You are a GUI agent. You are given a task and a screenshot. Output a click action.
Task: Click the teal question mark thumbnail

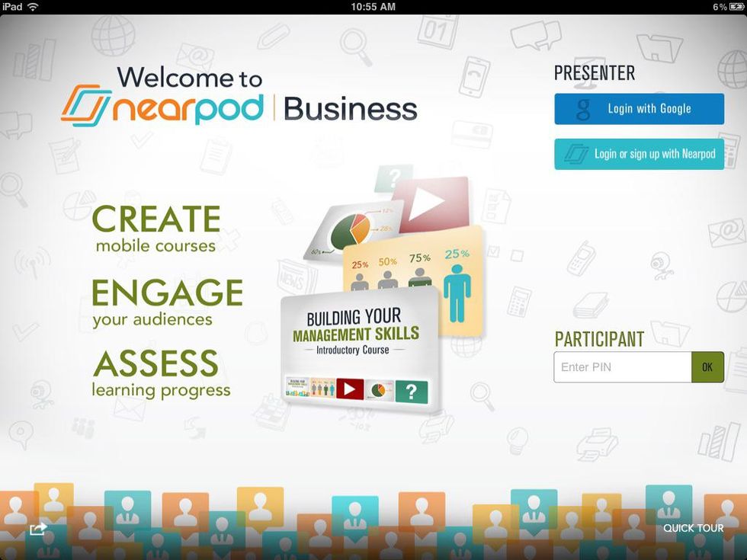click(x=411, y=392)
